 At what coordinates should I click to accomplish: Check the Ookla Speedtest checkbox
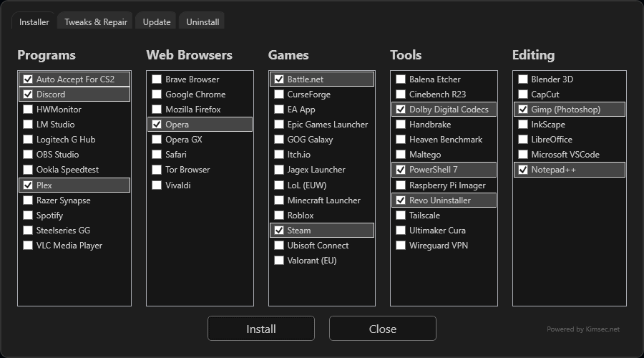click(x=28, y=170)
